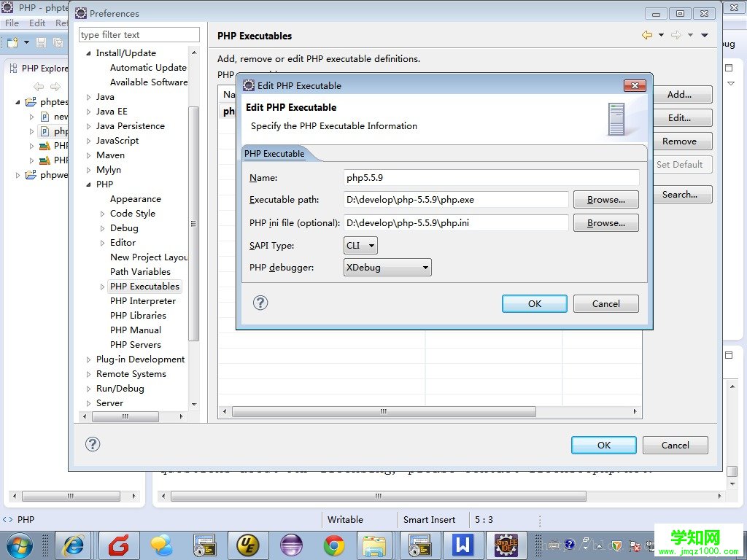Click the preferences tree vertical scrollbar

click(x=193, y=224)
